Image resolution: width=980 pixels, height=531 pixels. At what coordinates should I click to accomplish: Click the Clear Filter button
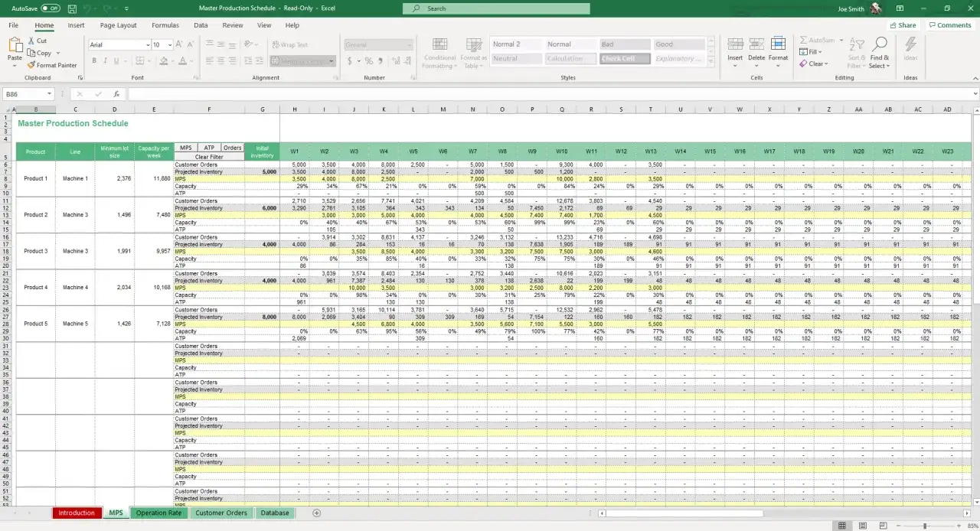point(209,157)
